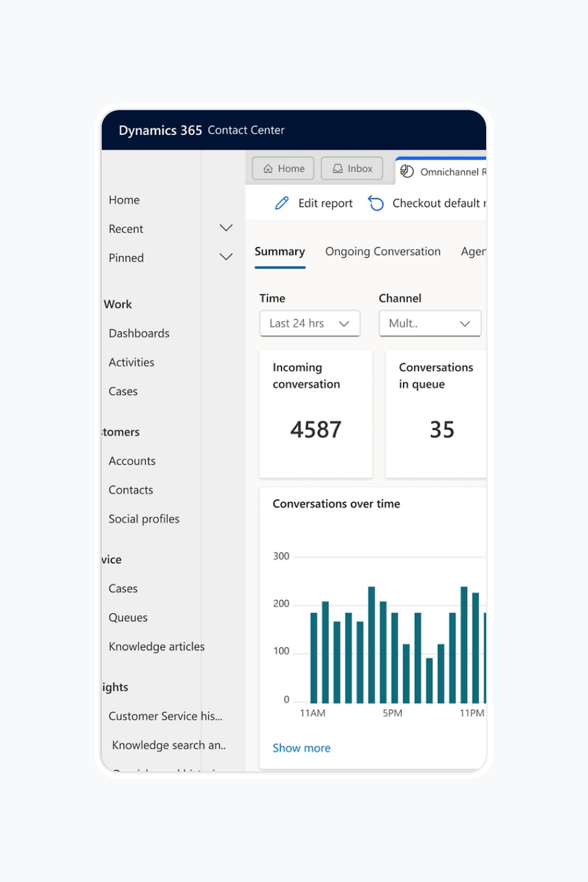Click the Inbox tray icon
This screenshot has height=882, width=588.
(338, 169)
